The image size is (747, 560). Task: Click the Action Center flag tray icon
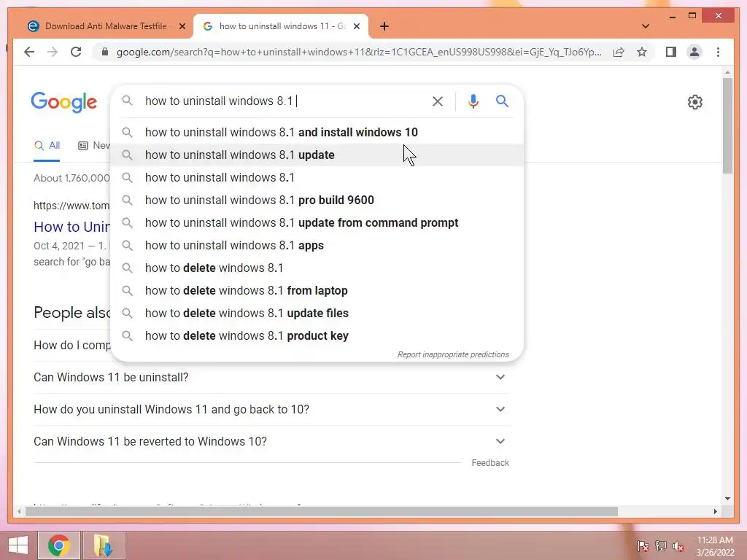[x=643, y=545]
